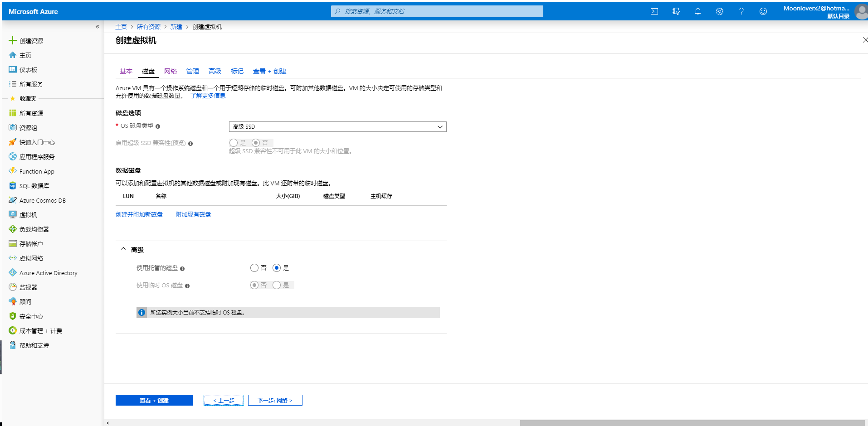Click the horizontal scrollbar at the bottom
The width and height of the screenshot is (868, 426).
point(692,423)
